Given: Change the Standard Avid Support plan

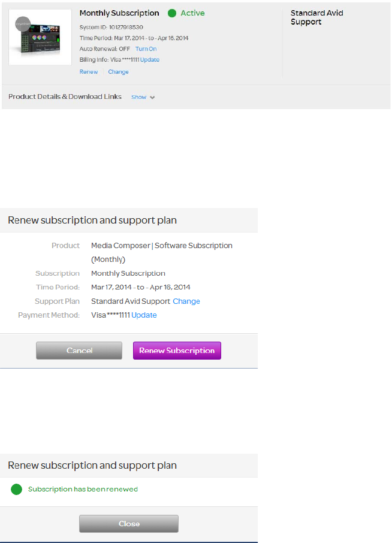Looking at the screenshot, I should coord(186,301).
